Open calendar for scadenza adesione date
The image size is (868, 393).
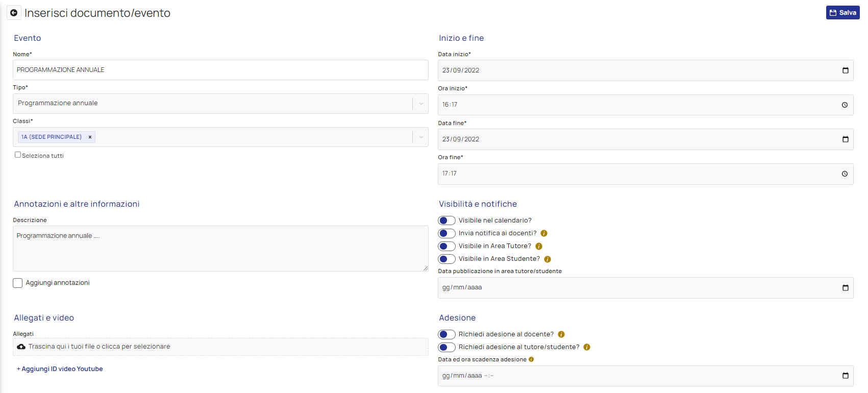tap(845, 376)
